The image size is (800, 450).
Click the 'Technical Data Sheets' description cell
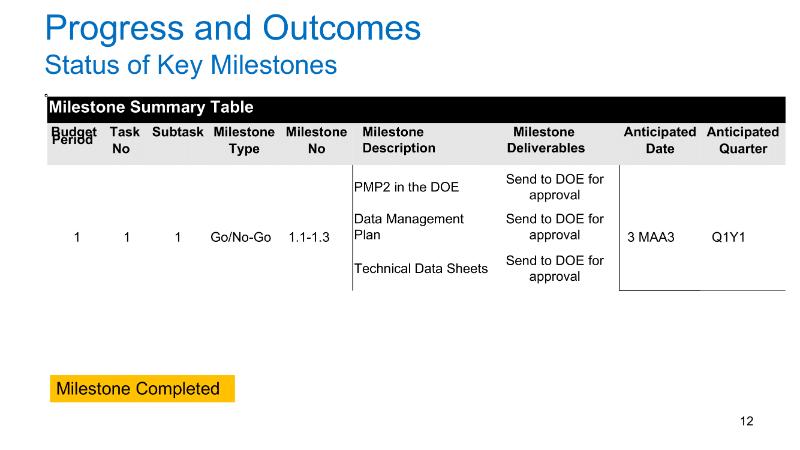tap(421, 268)
